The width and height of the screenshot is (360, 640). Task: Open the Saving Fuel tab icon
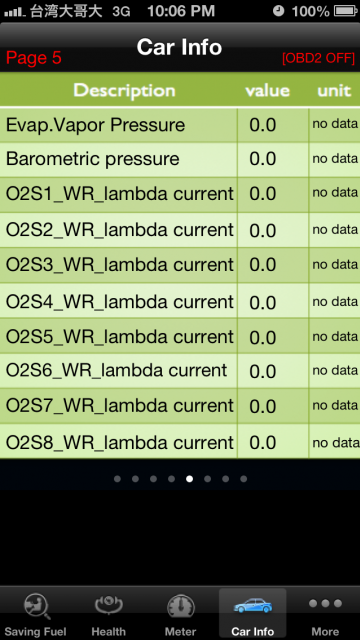[36, 606]
